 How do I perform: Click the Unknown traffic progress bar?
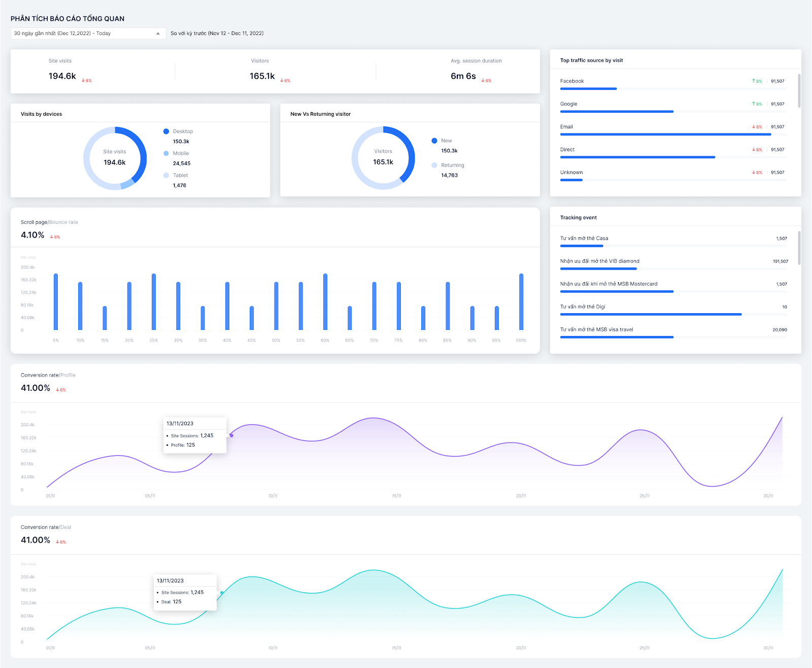673,180
